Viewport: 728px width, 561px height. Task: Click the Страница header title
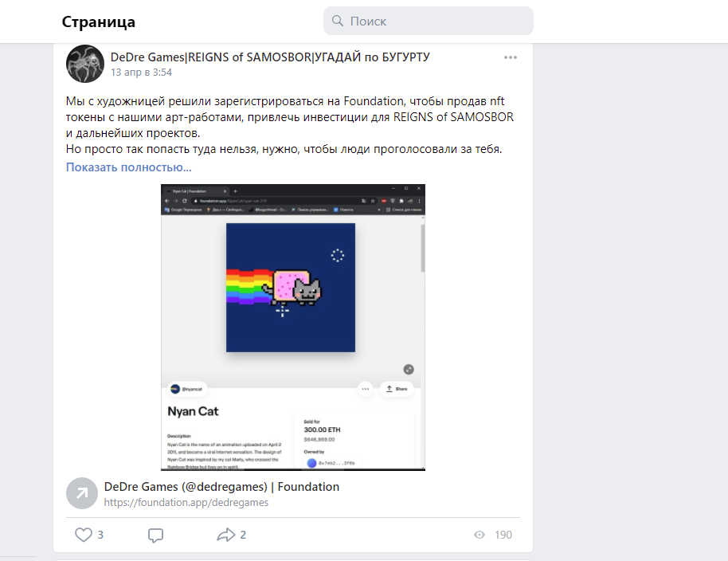click(99, 22)
